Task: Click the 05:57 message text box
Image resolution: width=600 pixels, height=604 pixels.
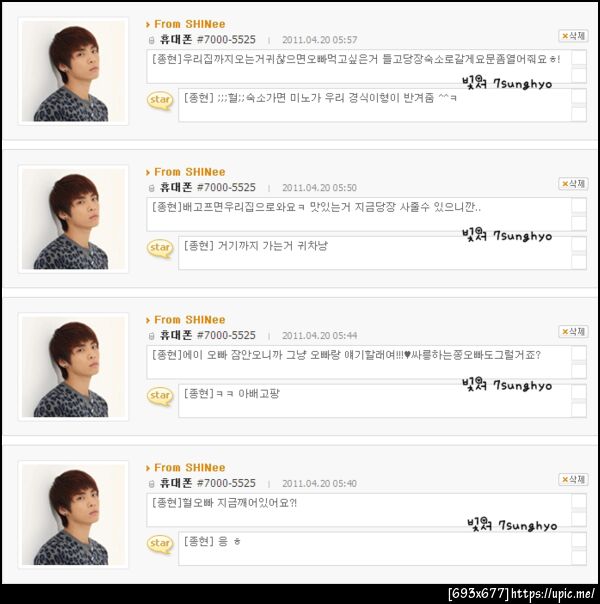Action: click(x=359, y=66)
